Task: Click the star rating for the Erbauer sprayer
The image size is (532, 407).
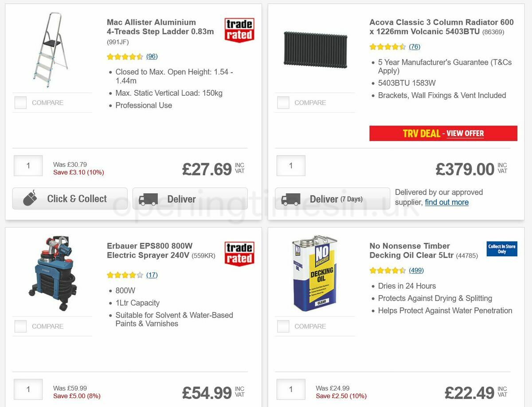Action: tap(125, 275)
